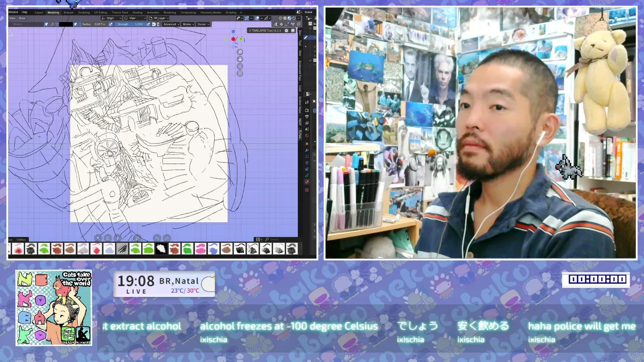Screen dimensions: 644x362
Task: Select the red pencil scribble brush
Action: click(18, 248)
